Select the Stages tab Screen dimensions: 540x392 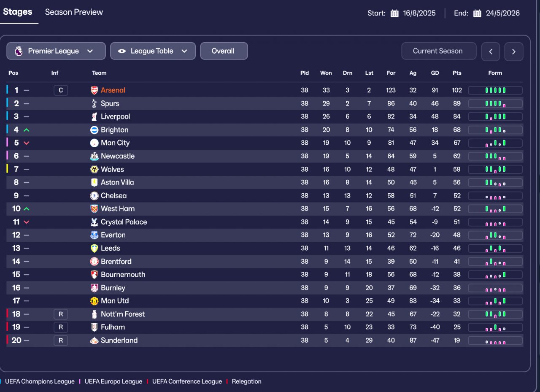[x=18, y=12]
